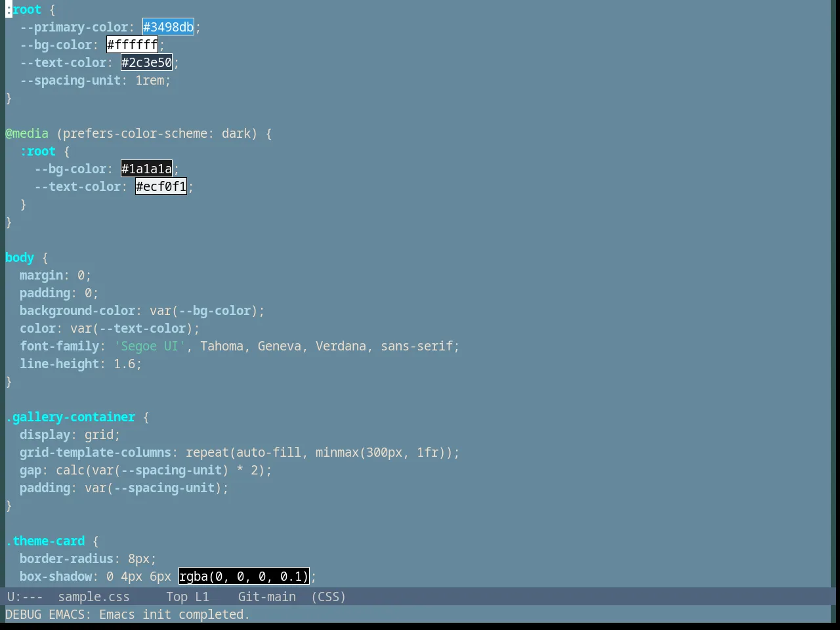Click the 'Segoe UI' string
The height and width of the screenshot is (630, 840).
tap(150, 346)
